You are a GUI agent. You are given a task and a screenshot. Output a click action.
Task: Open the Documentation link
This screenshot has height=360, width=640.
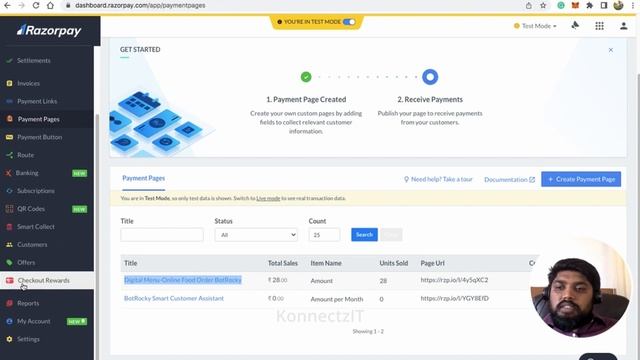(509, 180)
